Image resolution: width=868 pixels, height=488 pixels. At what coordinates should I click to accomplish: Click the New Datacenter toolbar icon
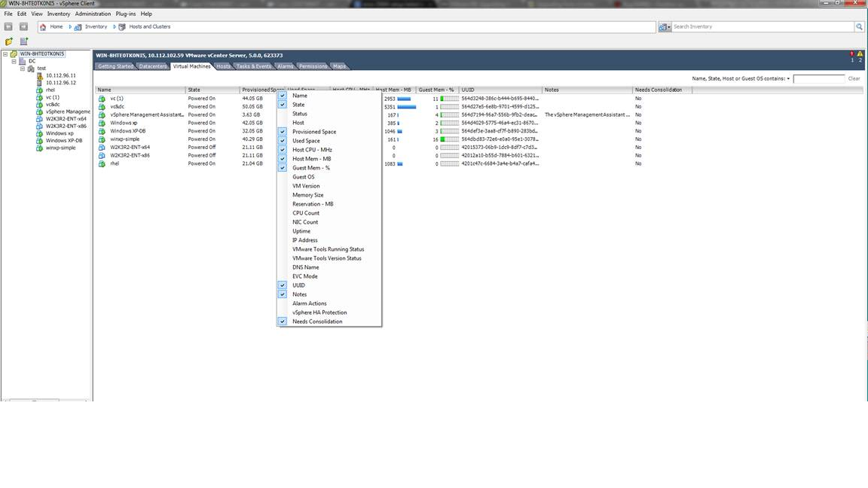point(24,41)
